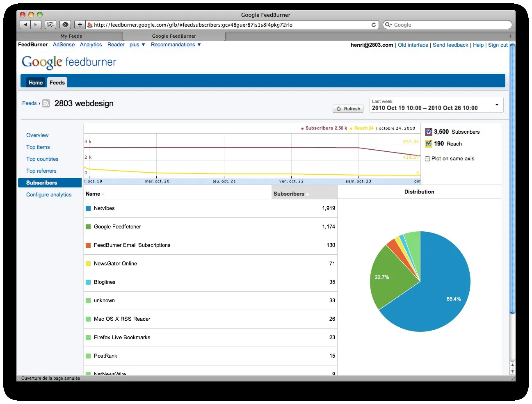The image size is (532, 404).
Task: Click the diamond-shaped toolbar button beside the web clip
Action: pos(65,25)
